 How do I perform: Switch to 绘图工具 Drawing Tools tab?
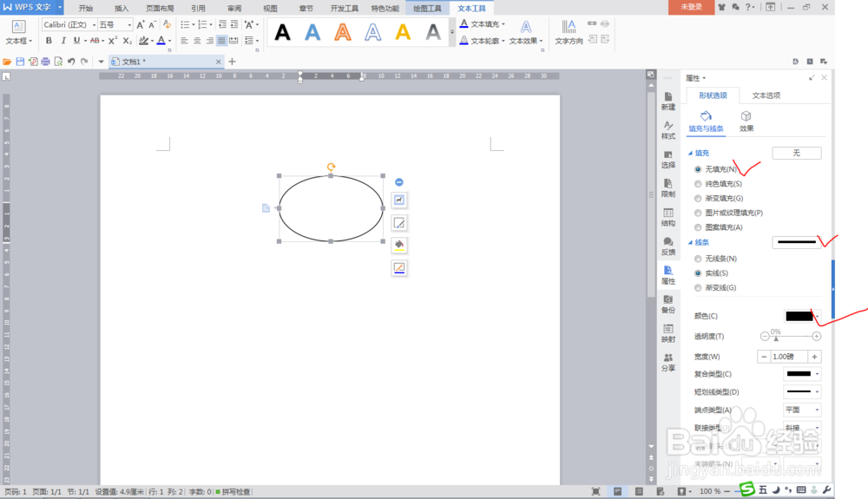tap(427, 8)
